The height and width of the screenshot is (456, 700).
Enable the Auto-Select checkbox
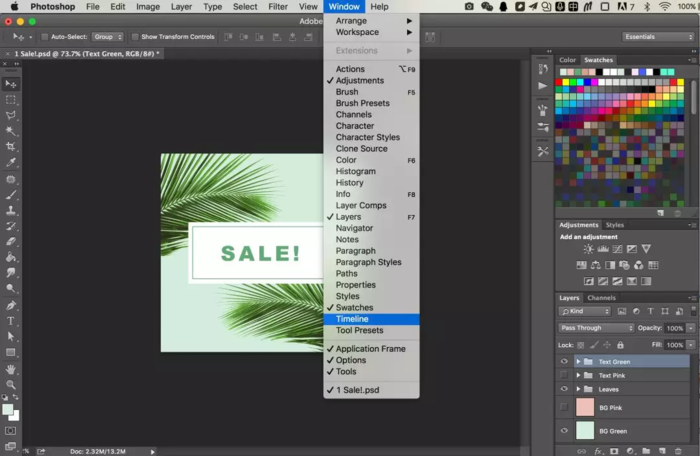point(45,37)
